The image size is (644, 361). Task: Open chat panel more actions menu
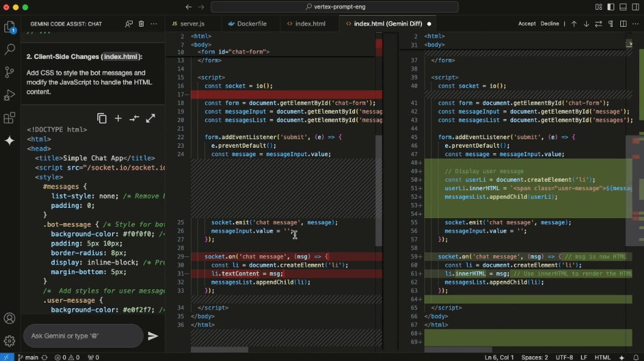pyautogui.click(x=154, y=24)
